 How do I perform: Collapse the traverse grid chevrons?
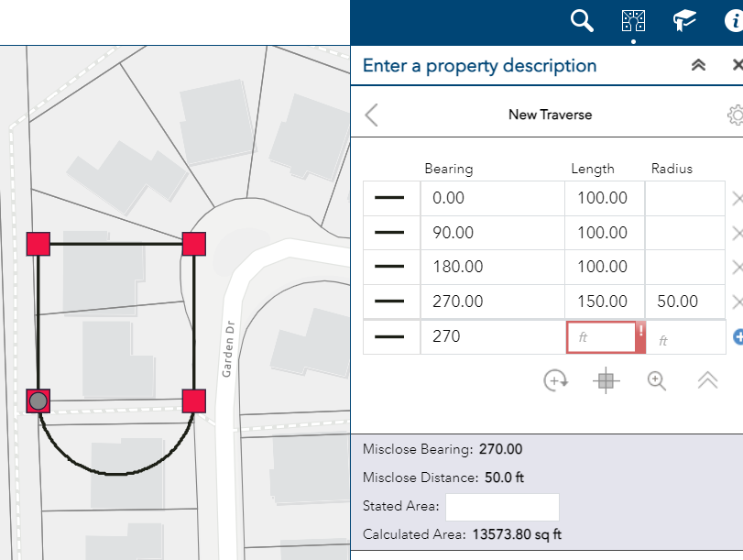click(707, 380)
